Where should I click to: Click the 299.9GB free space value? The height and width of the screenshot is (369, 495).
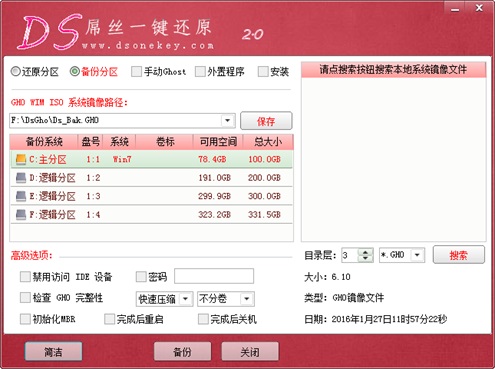pos(214,196)
